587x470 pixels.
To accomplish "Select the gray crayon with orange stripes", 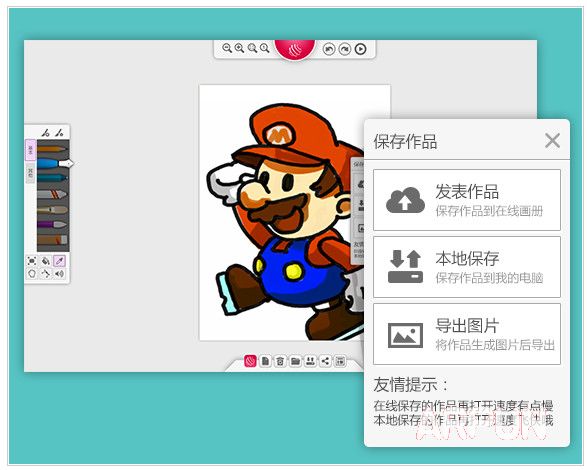I will tap(52, 194).
